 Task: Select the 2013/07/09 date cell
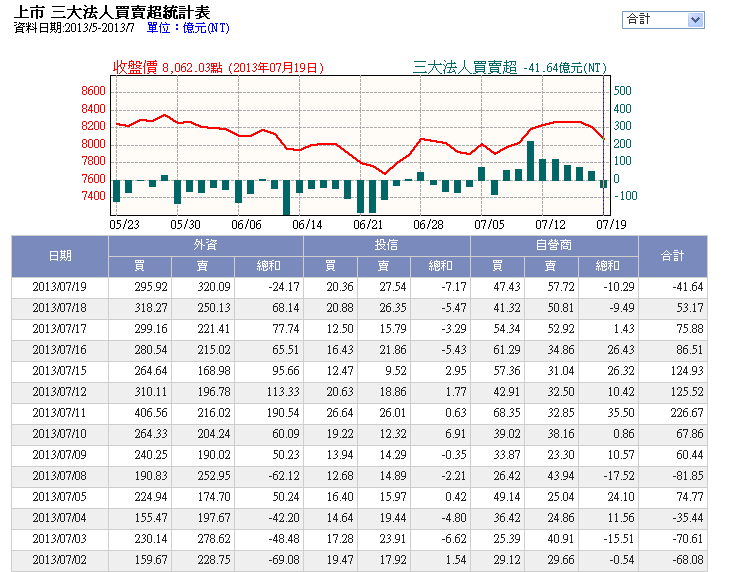pyautogui.click(x=59, y=455)
